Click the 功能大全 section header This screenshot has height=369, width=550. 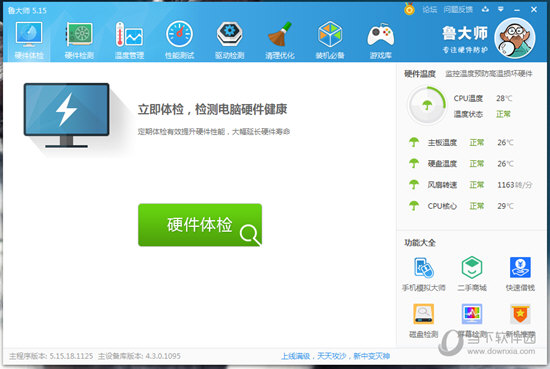[420, 243]
